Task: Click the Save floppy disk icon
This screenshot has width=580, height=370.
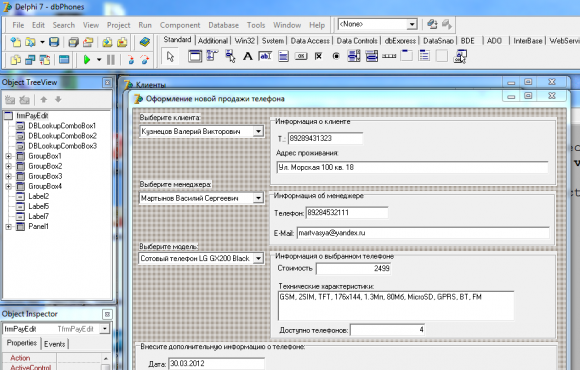Action: [54, 42]
